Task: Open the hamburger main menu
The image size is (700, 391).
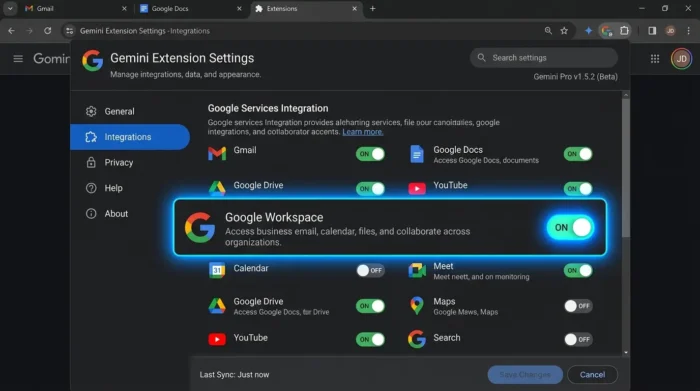Action: pos(18,58)
